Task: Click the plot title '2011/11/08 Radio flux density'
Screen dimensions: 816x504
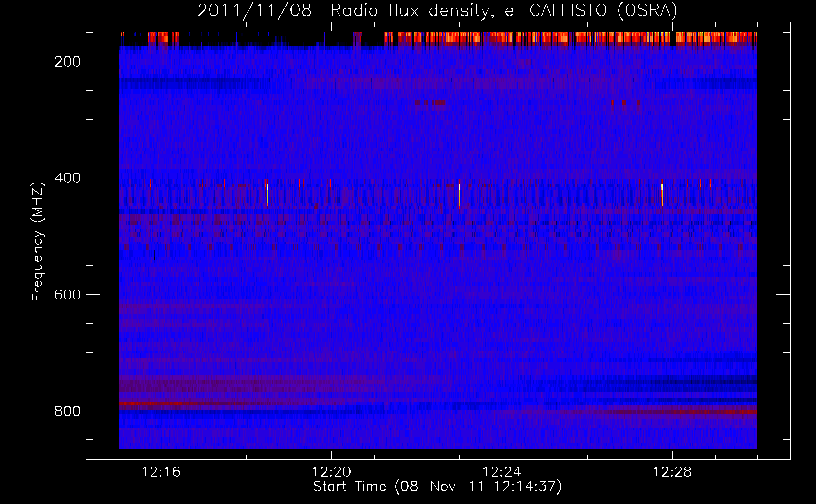Action: click(437, 11)
